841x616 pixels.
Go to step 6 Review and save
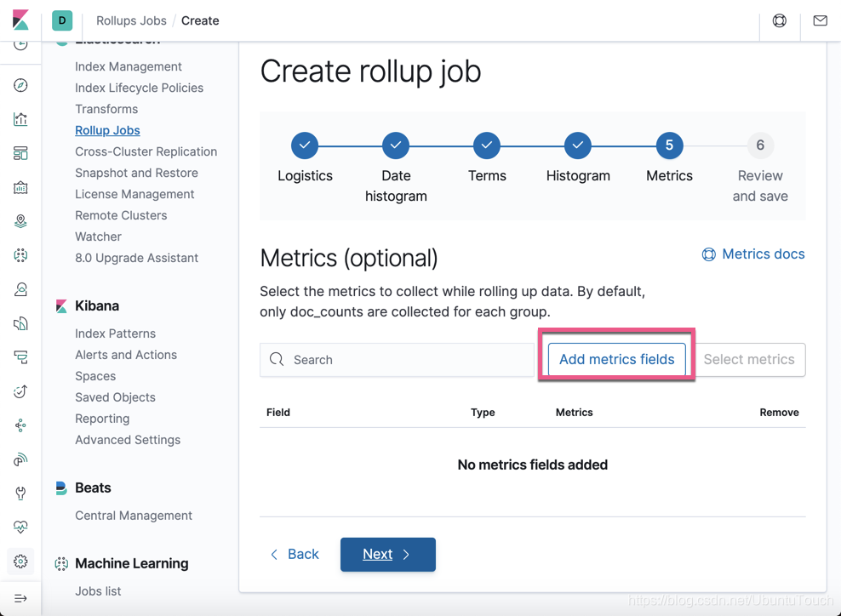pos(760,145)
